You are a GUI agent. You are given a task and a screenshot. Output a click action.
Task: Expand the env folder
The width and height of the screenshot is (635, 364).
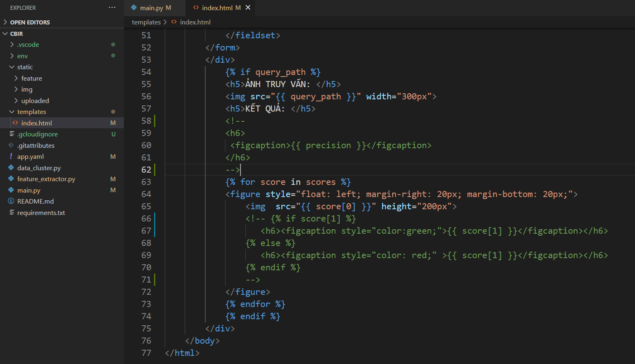(22, 56)
